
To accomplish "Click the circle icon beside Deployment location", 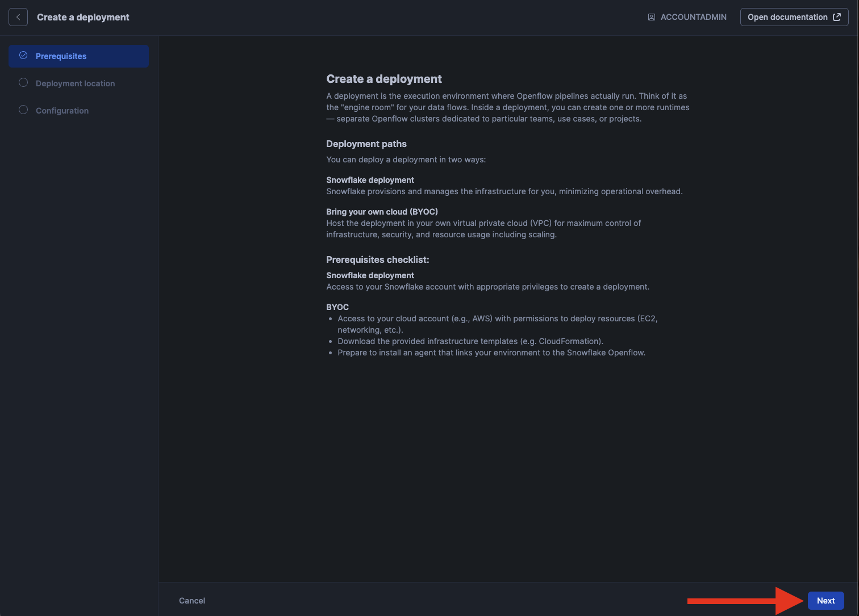I will coord(23,83).
